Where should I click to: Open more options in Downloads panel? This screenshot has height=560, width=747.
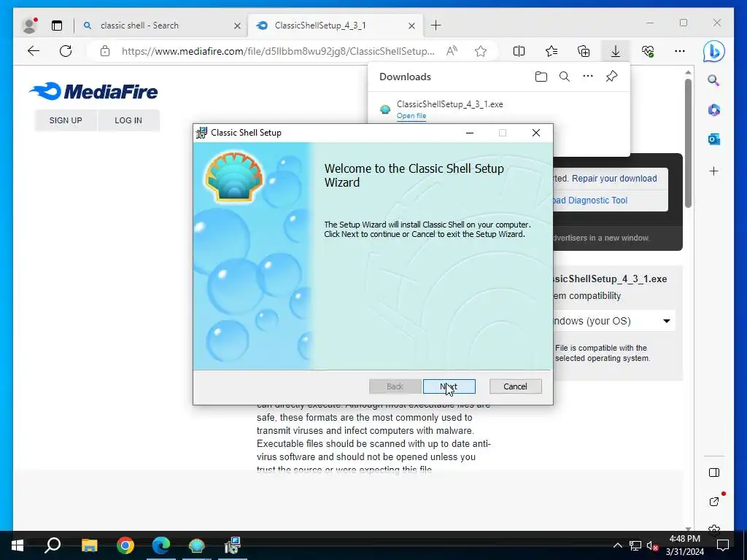point(588,76)
